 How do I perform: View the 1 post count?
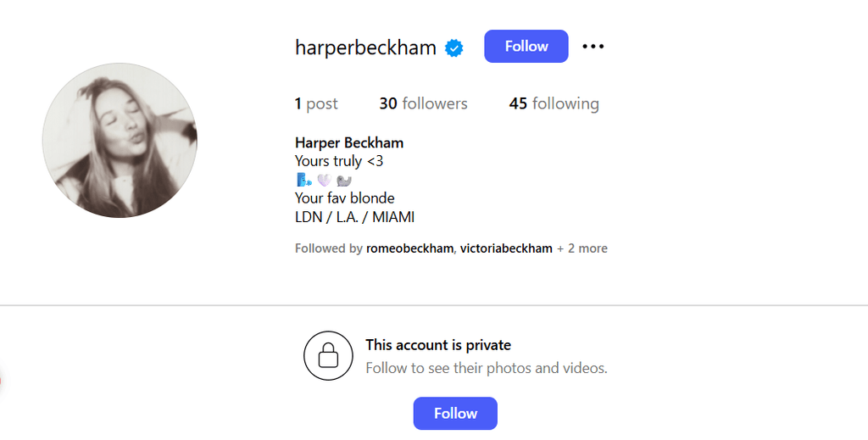click(x=316, y=103)
